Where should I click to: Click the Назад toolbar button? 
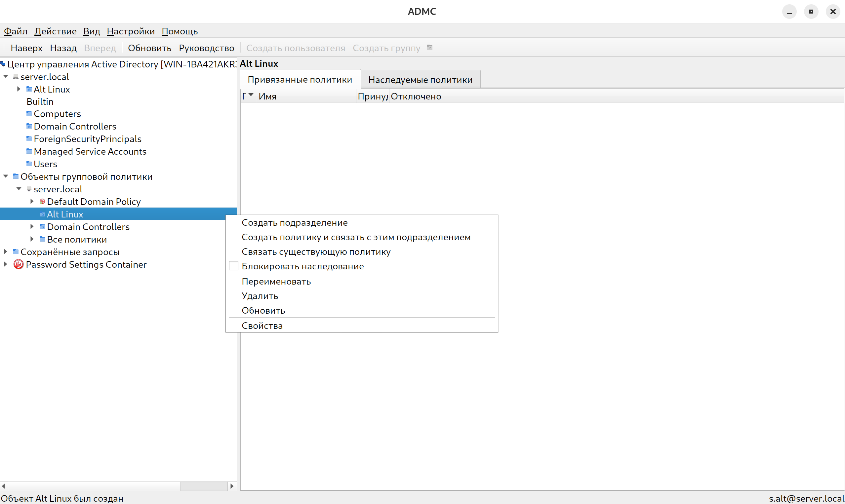tap(63, 48)
